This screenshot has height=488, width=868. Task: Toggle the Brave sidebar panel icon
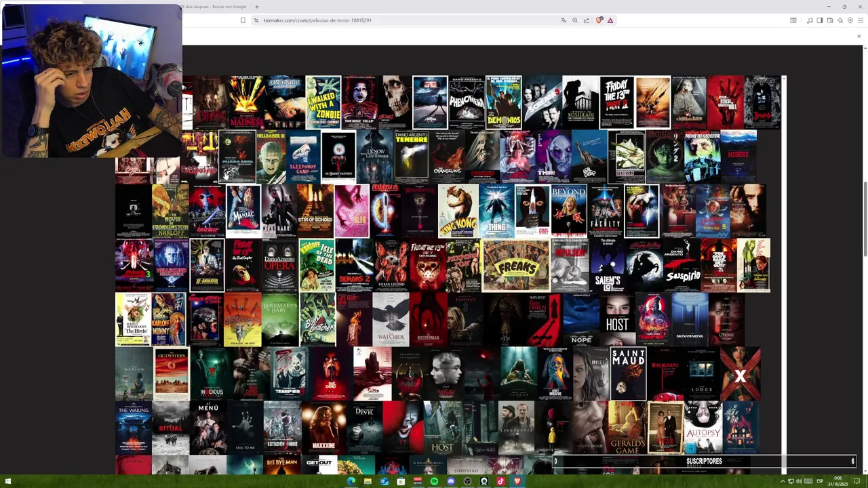coord(820,20)
